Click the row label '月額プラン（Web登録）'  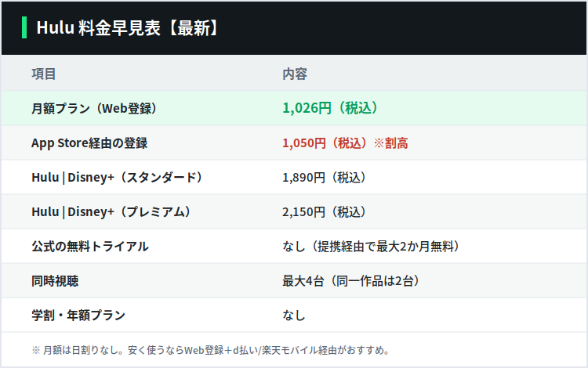(95, 109)
